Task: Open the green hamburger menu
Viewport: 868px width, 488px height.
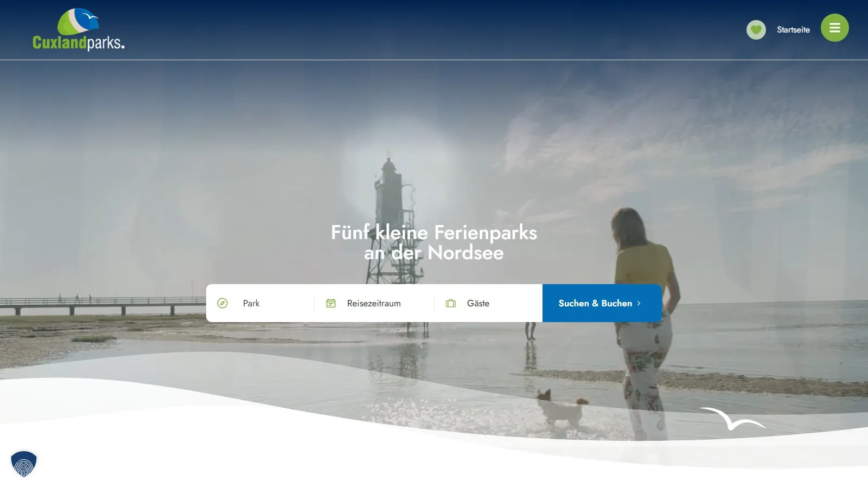Action: pyautogui.click(x=834, y=28)
